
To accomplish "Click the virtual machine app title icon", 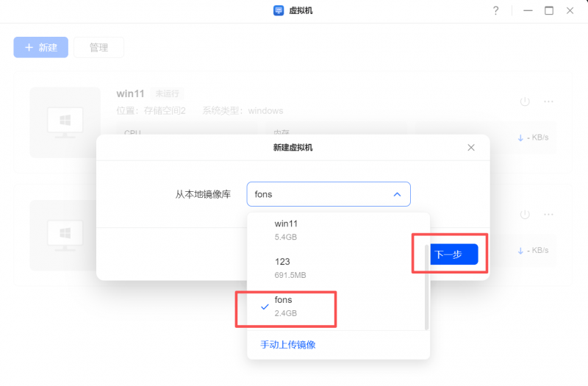I will pos(279,11).
